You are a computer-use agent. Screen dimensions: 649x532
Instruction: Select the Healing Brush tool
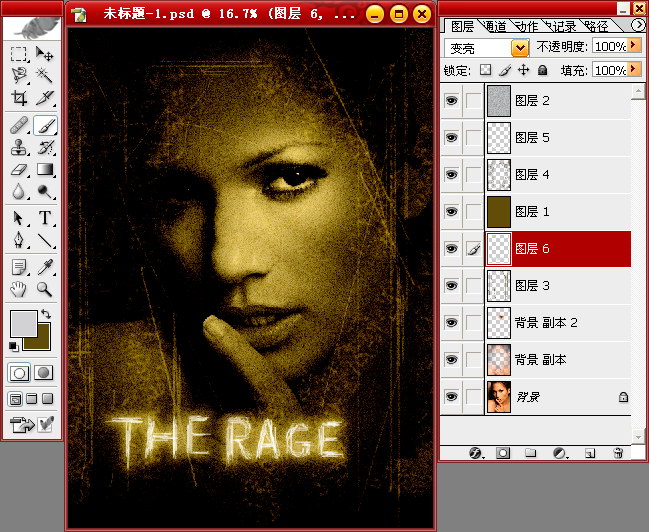tap(19, 125)
